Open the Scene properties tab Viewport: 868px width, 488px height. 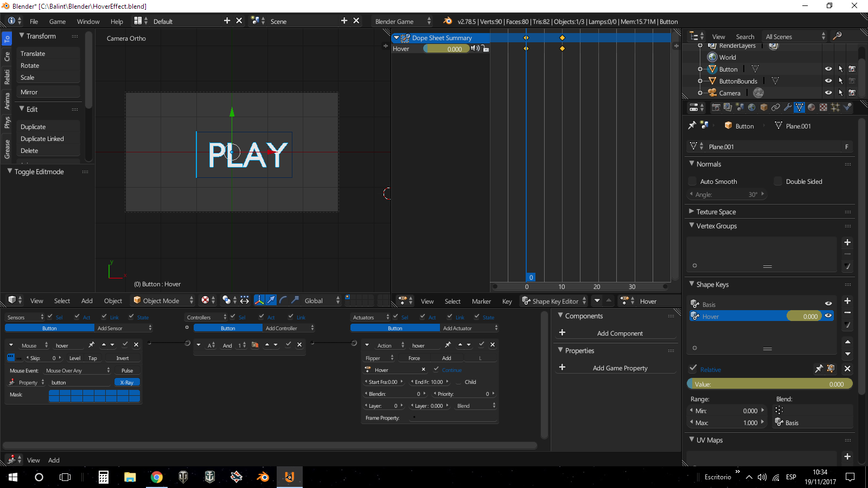pos(739,107)
